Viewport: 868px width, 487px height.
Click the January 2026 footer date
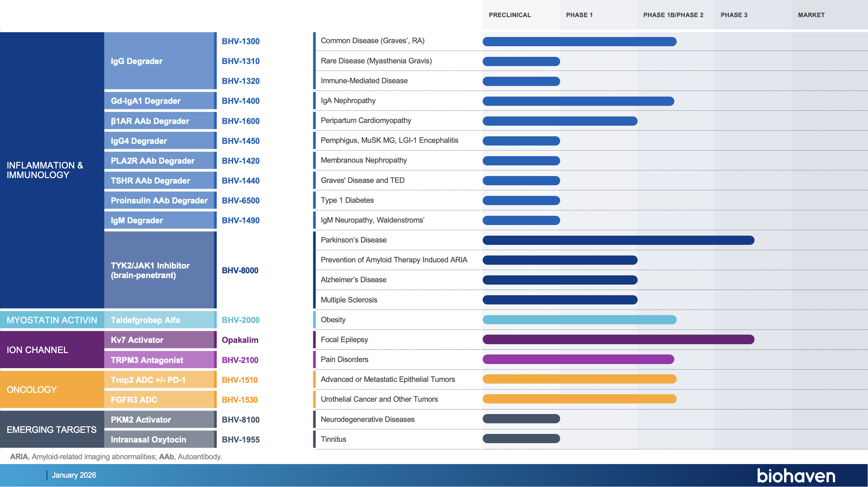(74, 475)
